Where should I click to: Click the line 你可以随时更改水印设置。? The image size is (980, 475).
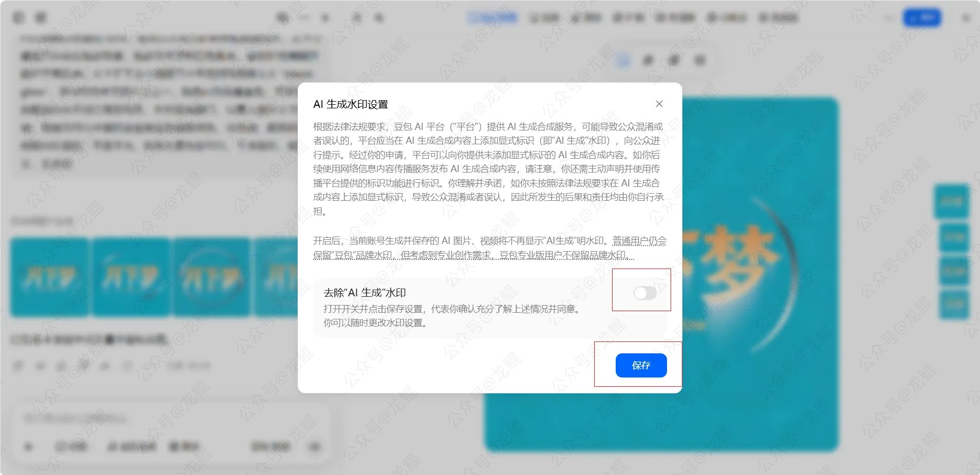click(x=377, y=323)
